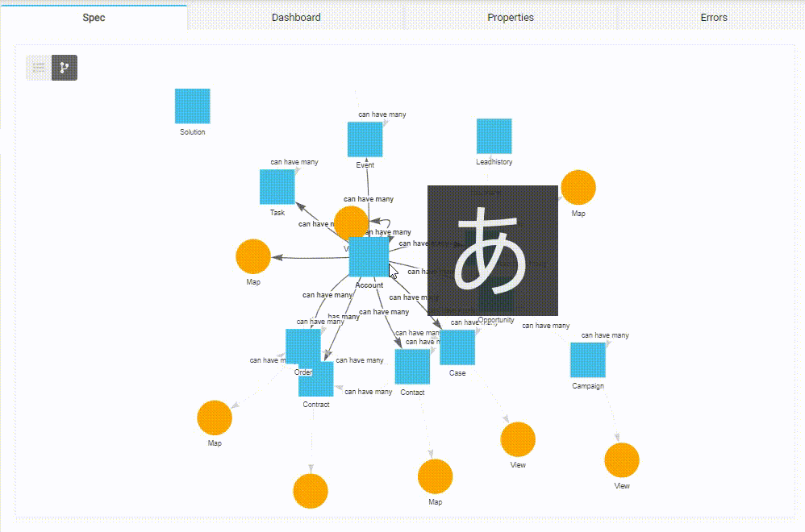The width and height of the screenshot is (805, 532).
Task: Click the 'can have many' label above Event
Action: (x=382, y=114)
